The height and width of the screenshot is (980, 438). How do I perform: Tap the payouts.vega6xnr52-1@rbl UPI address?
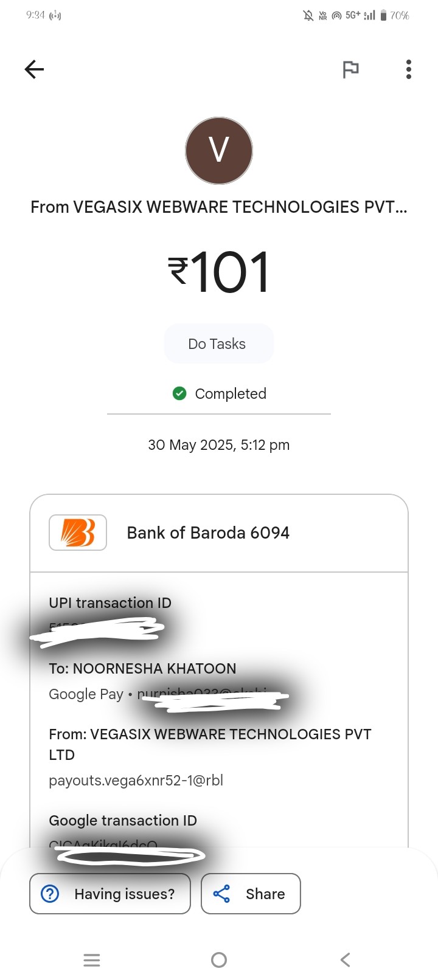(136, 780)
